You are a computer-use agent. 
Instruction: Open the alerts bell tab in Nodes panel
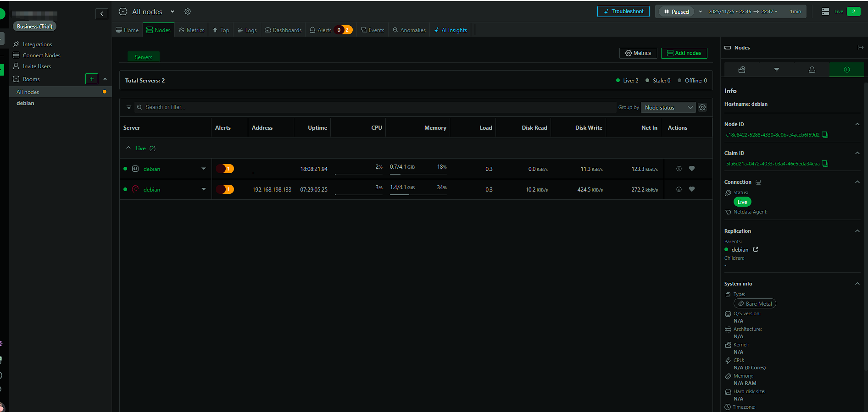(x=812, y=70)
